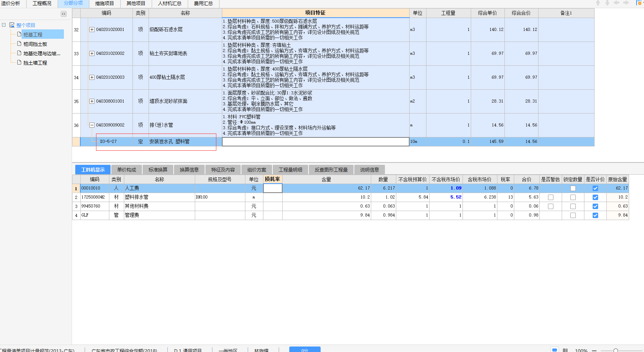Select 地基处理与边坡 in the project tree
Image resolution: width=644 pixels, height=352 pixels.
42,53
